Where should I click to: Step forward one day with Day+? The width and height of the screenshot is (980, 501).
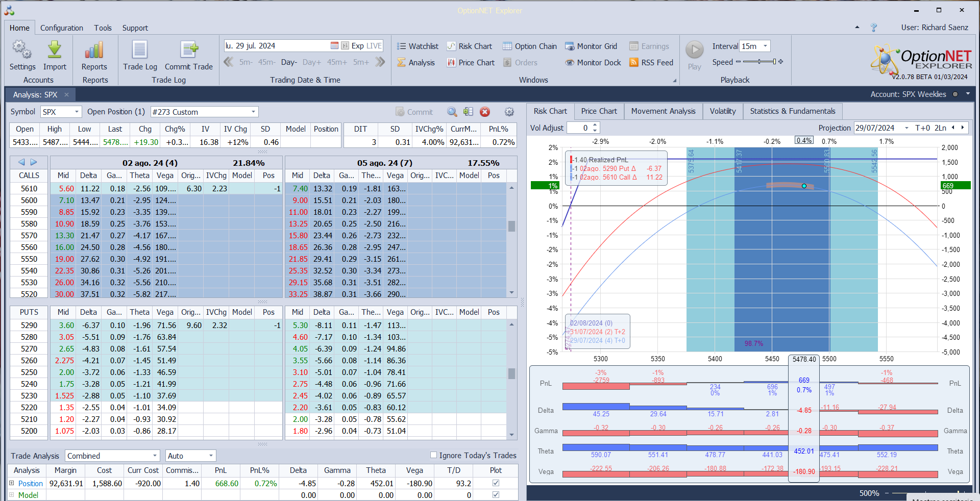[312, 62]
